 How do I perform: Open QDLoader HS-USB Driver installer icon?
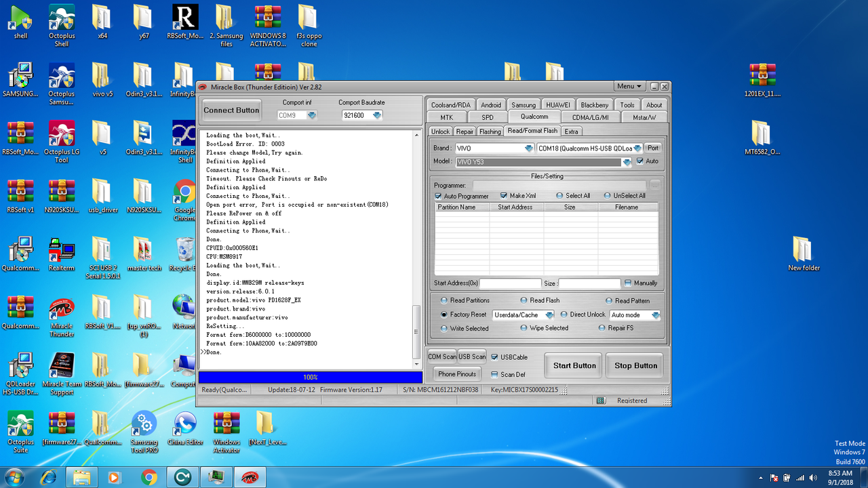pos(21,374)
